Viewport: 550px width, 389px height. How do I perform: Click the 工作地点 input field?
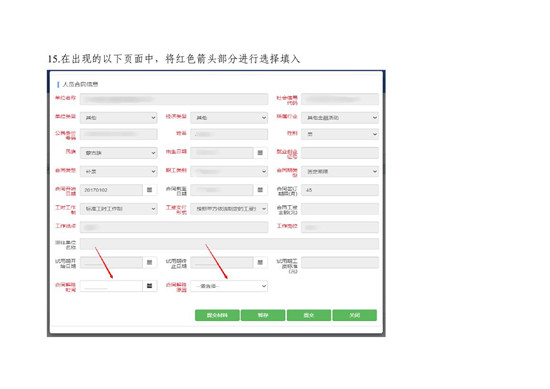tap(174, 227)
